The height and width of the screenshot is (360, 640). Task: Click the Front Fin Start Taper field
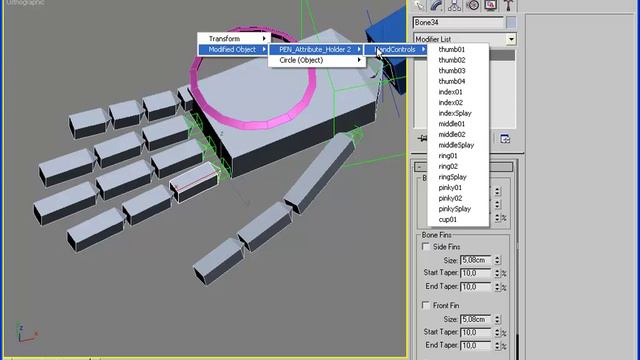pos(476,332)
